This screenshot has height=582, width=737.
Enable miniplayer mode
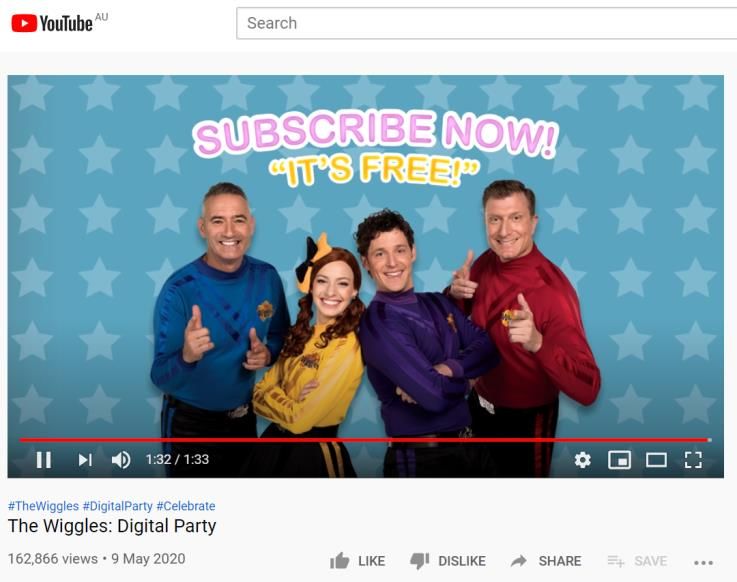[619, 460]
